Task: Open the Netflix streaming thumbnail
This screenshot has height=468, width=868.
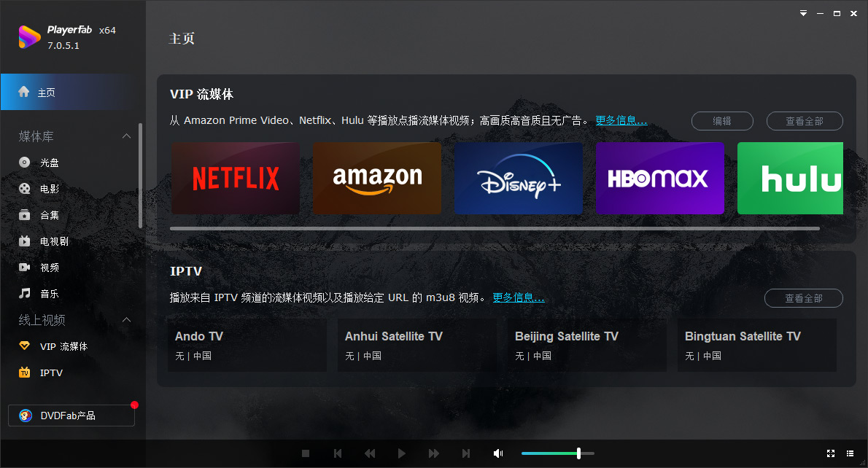Action: pos(235,178)
